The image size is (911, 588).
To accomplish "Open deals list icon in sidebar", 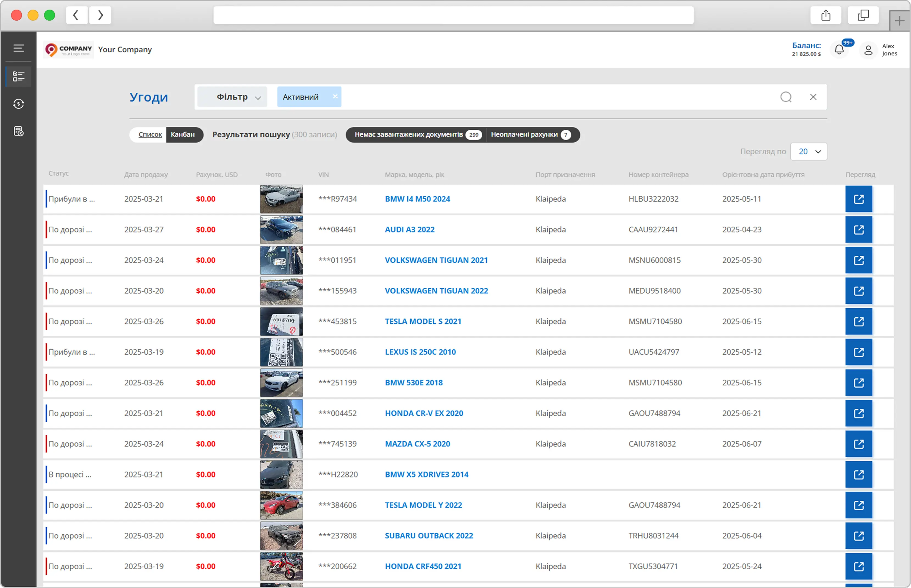I will click(x=18, y=76).
